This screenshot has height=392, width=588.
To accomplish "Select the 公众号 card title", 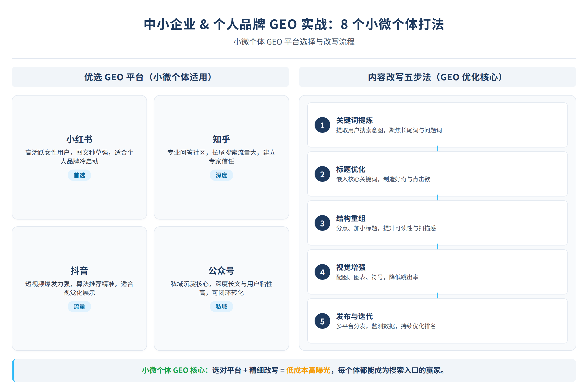I will point(221,270).
